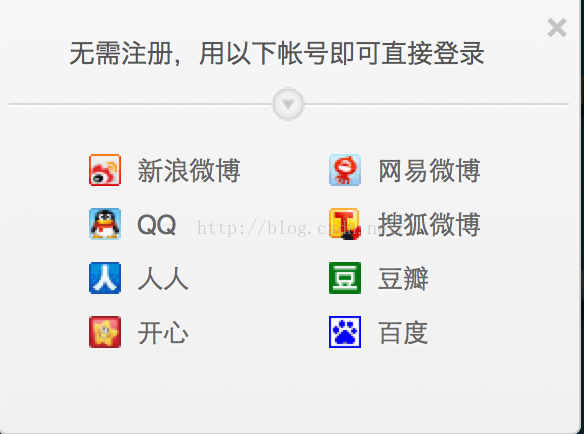Choose the QQ text label
The height and width of the screenshot is (434, 584).
[x=156, y=225]
